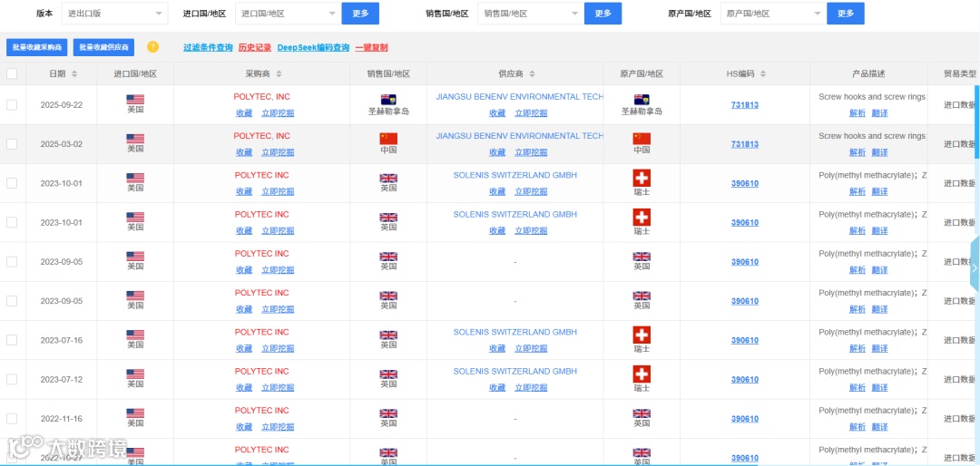Viewport: 980px width, 466px height.
Task: Click 解析 in 2022-11-16 row
Action: click(857, 427)
